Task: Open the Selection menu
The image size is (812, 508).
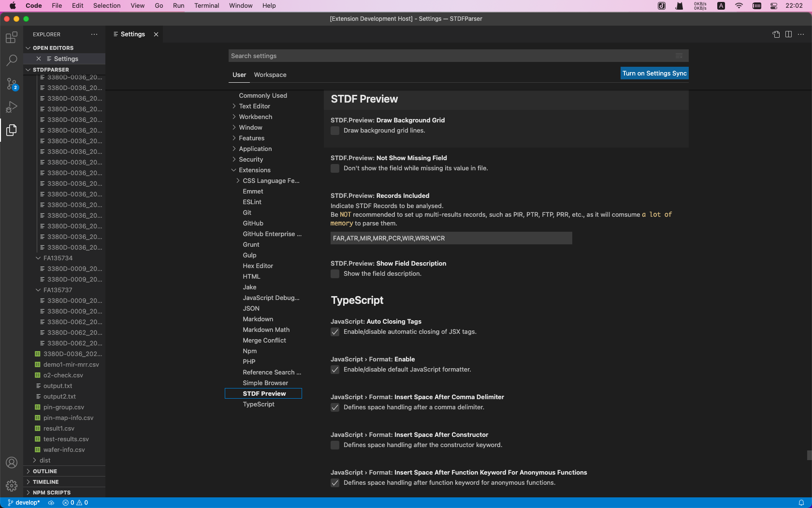Action: (107, 6)
